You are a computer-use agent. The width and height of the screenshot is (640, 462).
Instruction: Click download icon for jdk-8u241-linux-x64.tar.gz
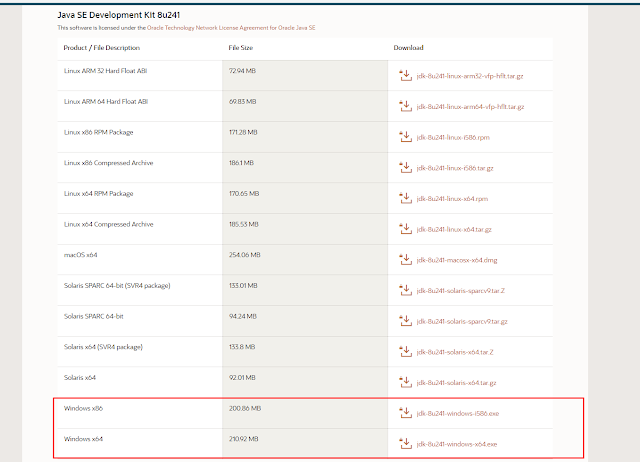click(405, 229)
